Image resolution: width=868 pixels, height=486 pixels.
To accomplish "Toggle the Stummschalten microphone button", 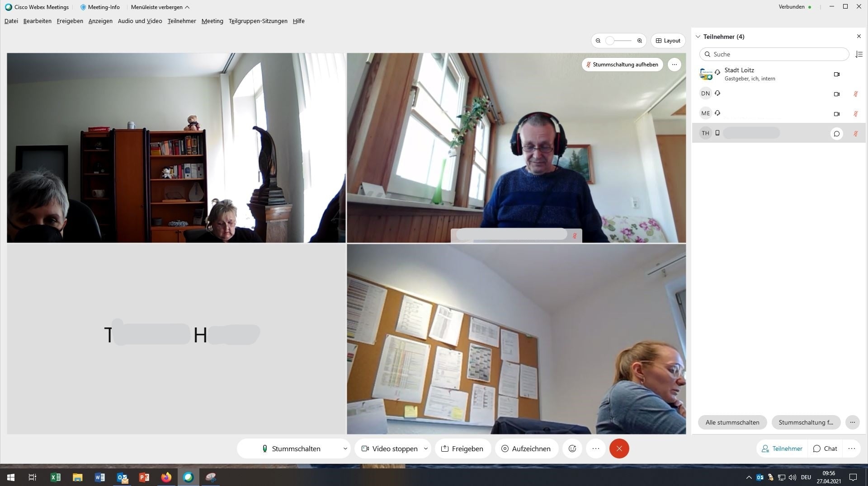I will tap(291, 449).
